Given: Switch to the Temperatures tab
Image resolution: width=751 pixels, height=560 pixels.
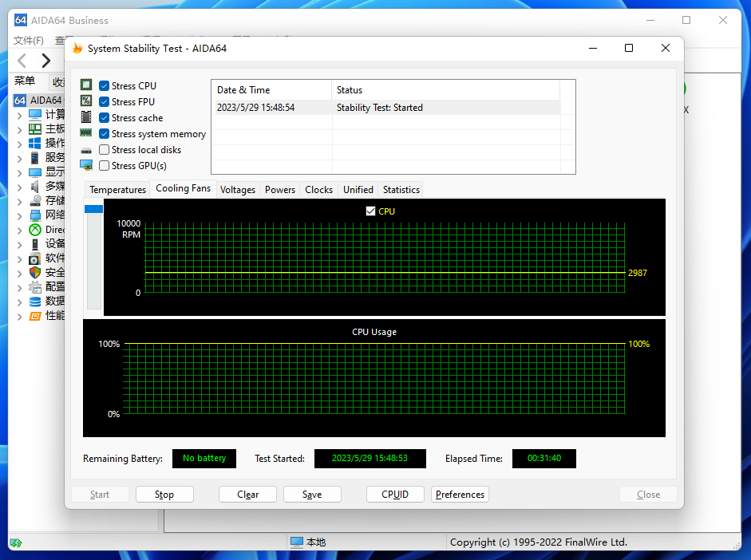Looking at the screenshot, I should click(x=117, y=190).
